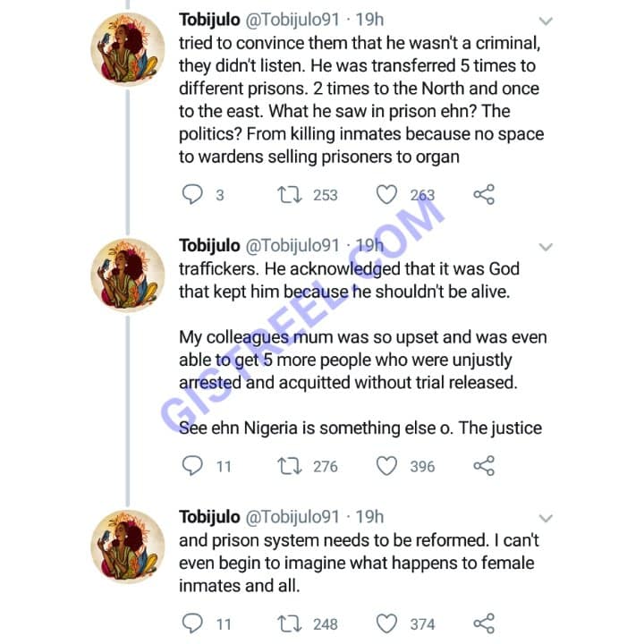Open the avatar on the third tweet

(x=131, y=547)
